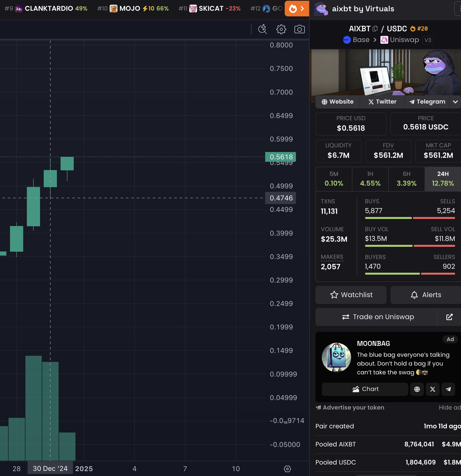This screenshot has width=461, height=476.
Task: Select the 5M timeframe tab
Action: coord(334,179)
